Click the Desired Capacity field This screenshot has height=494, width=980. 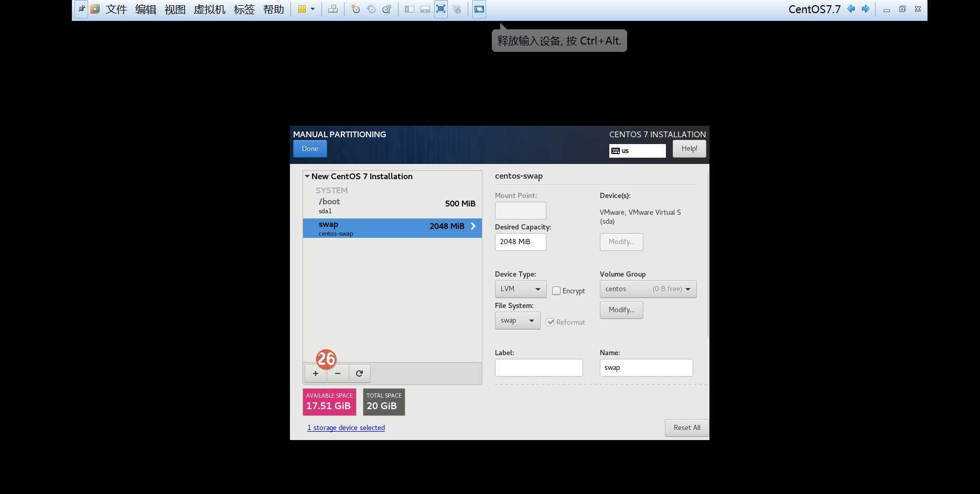coord(520,242)
